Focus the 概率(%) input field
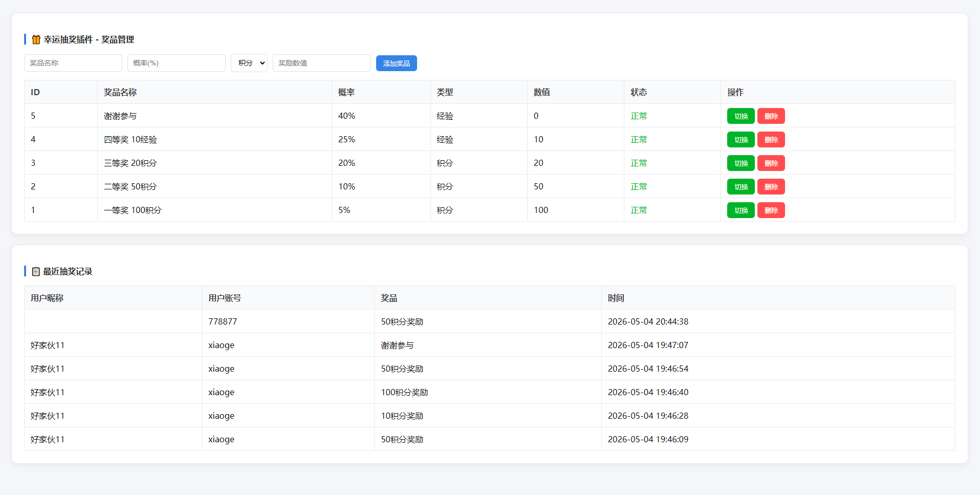The image size is (980, 495). pyautogui.click(x=177, y=63)
